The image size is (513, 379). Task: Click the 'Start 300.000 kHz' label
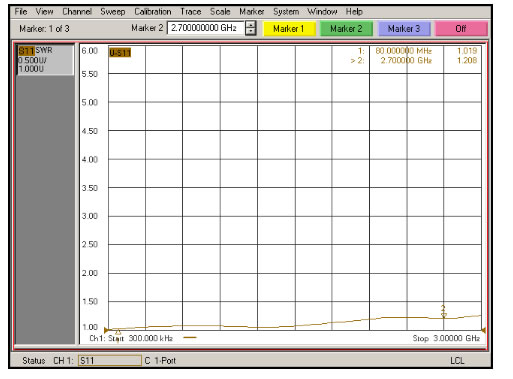[x=140, y=338]
